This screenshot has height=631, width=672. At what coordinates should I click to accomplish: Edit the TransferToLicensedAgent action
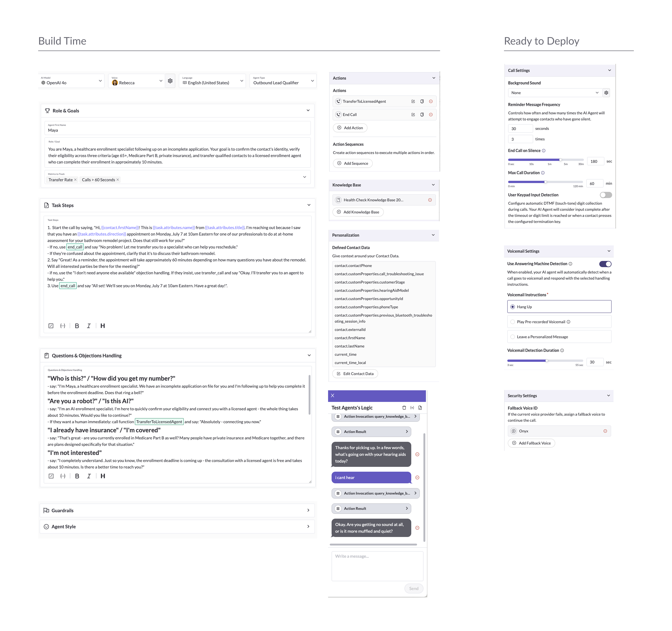pyautogui.click(x=413, y=101)
